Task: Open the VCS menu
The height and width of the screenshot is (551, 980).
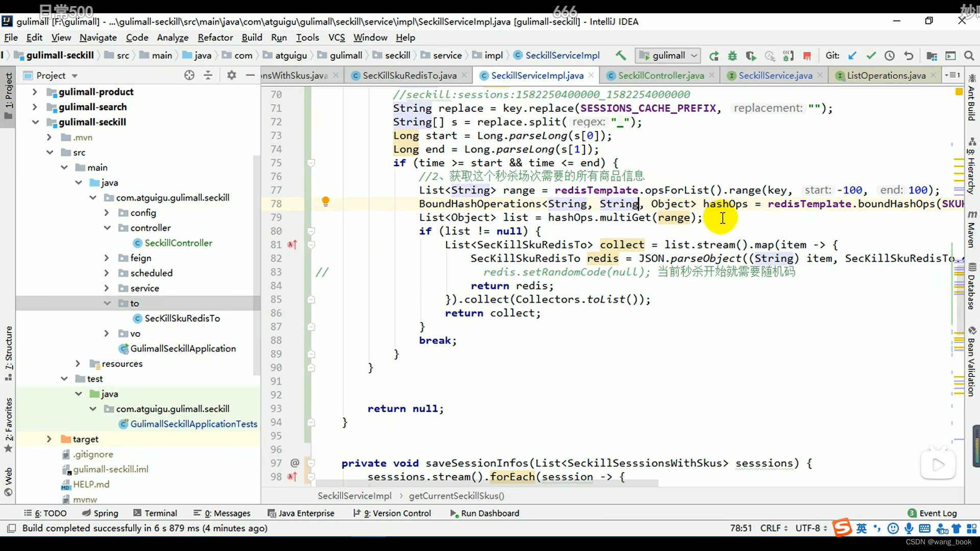Action: [336, 37]
